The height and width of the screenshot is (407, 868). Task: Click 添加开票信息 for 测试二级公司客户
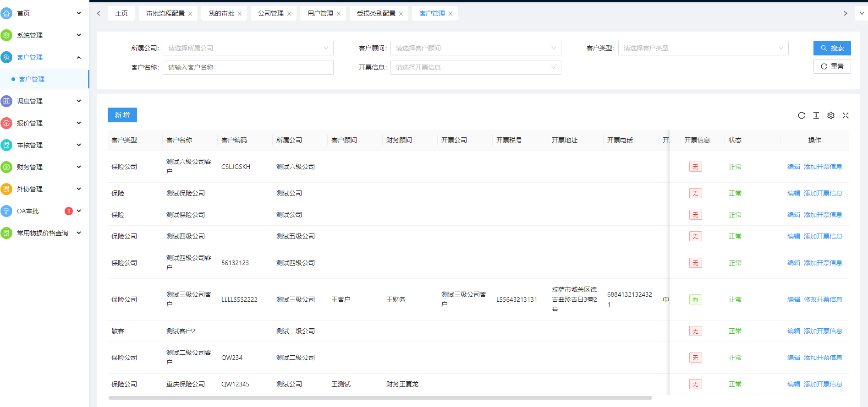pos(823,358)
